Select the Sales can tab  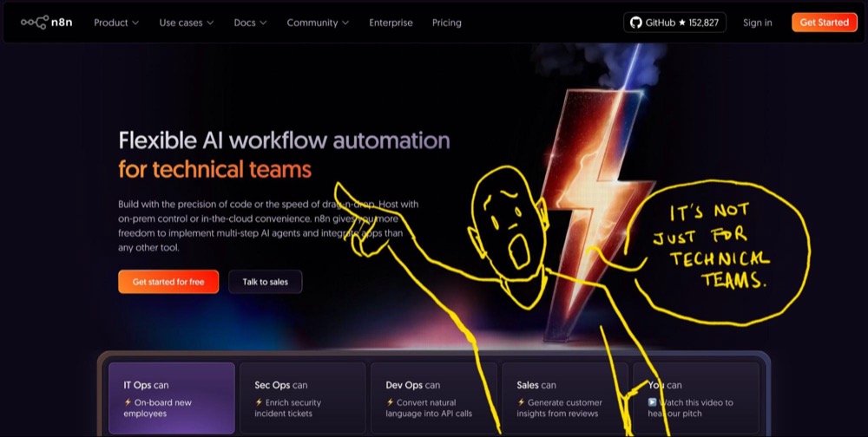pyautogui.click(x=565, y=398)
